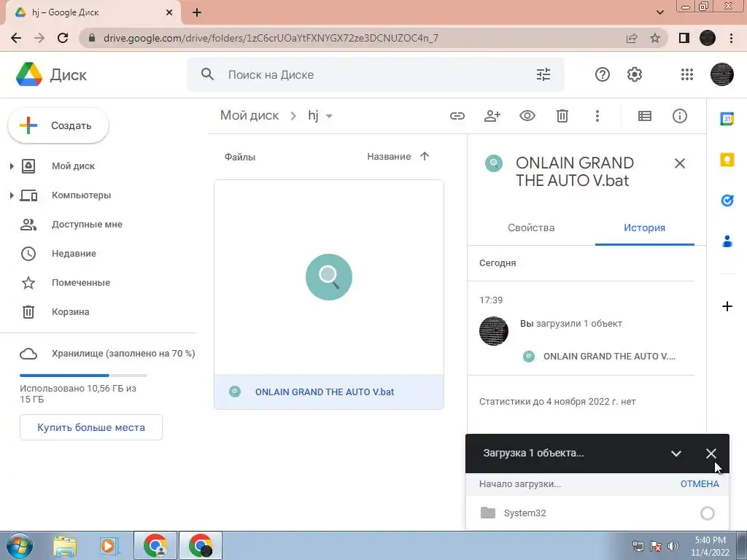Open the Google apps grid
Viewport: 747px width, 560px height.
687,74
